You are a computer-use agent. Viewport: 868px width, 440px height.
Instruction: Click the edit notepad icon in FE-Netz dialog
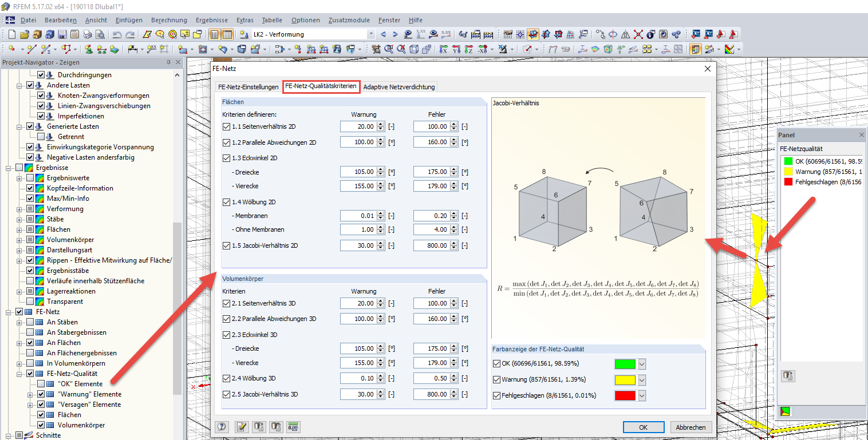242,427
